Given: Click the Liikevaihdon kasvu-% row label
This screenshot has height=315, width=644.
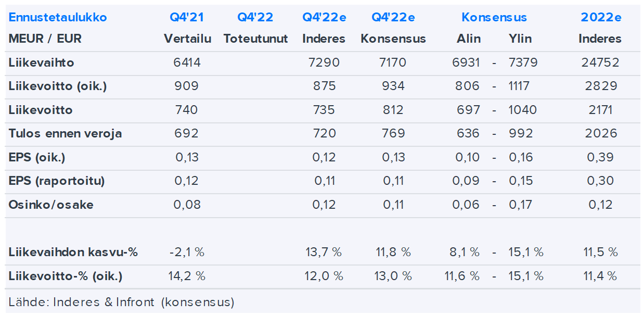Looking at the screenshot, I should click(73, 253).
